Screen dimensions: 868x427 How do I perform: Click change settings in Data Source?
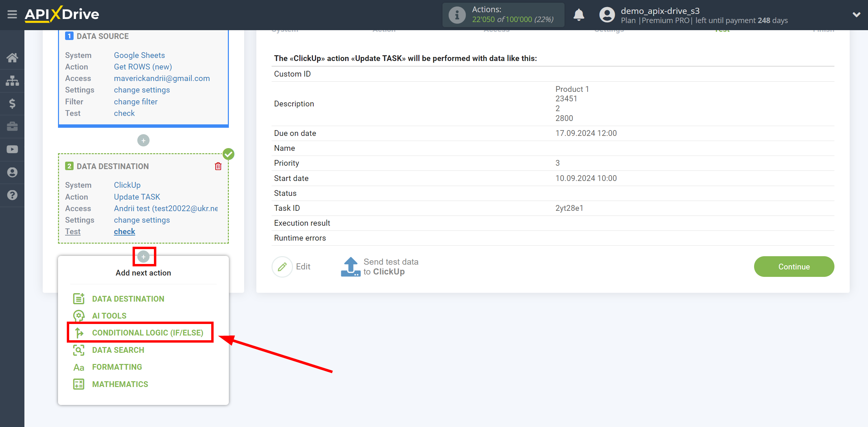click(x=142, y=90)
